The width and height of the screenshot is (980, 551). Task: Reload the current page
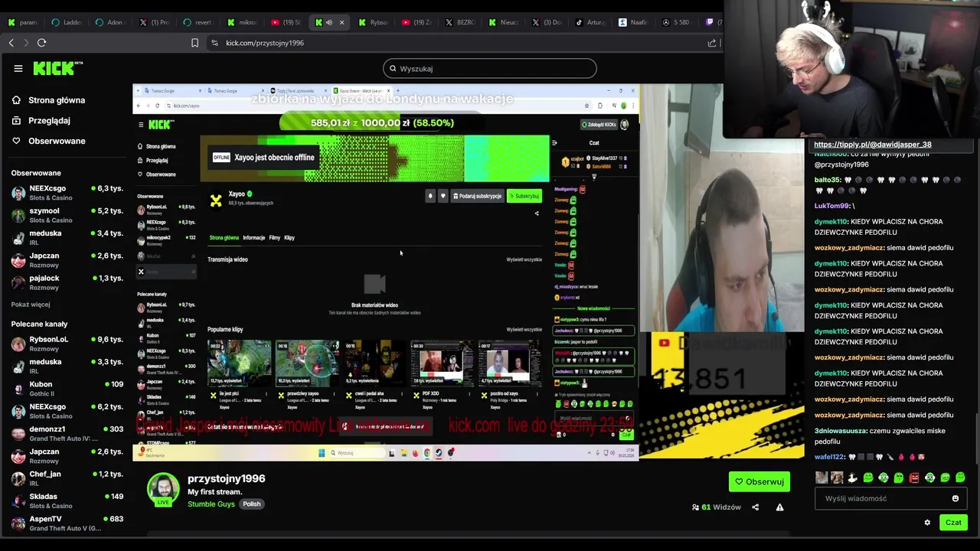tap(42, 43)
